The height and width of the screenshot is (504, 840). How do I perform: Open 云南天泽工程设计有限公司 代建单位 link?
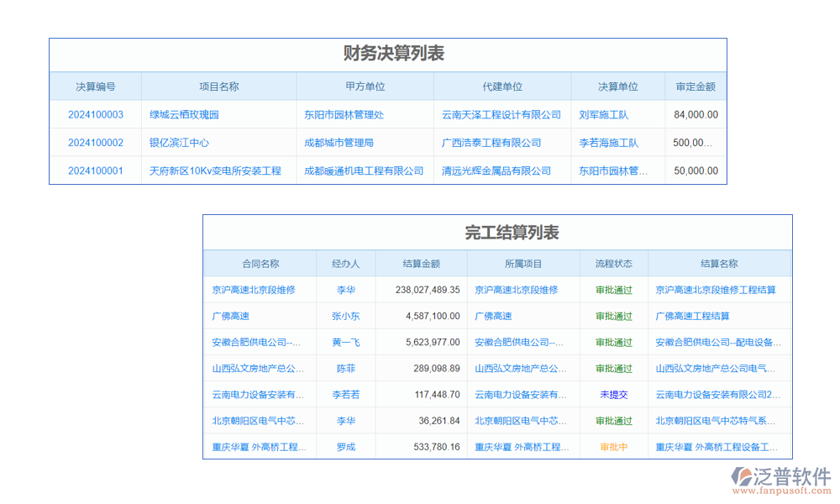point(501,114)
